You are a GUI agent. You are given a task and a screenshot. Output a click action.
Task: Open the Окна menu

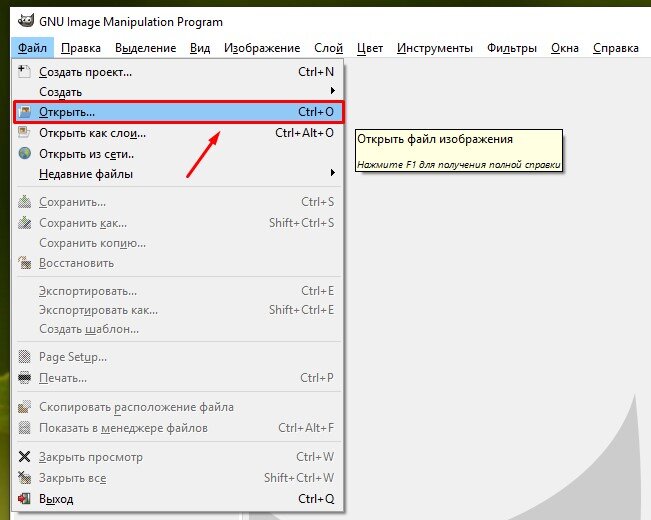[565, 48]
